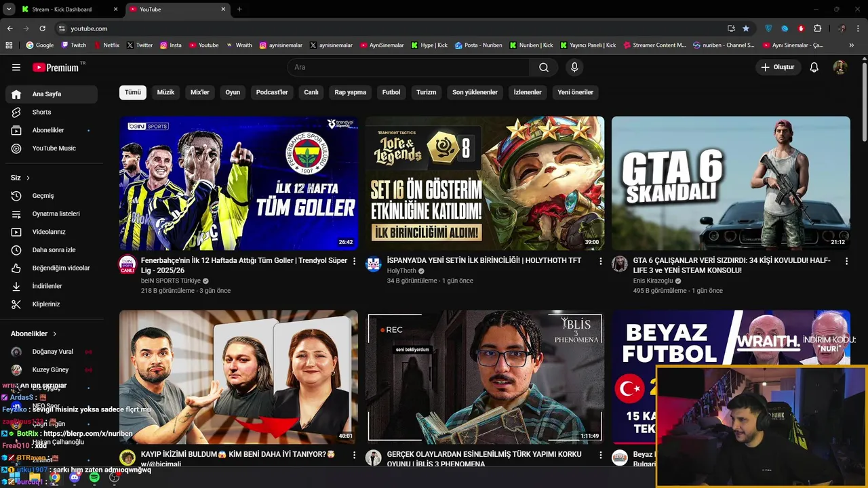The image size is (868, 488).
Task: Click the search magnifier button
Action: click(x=544, y=67)
